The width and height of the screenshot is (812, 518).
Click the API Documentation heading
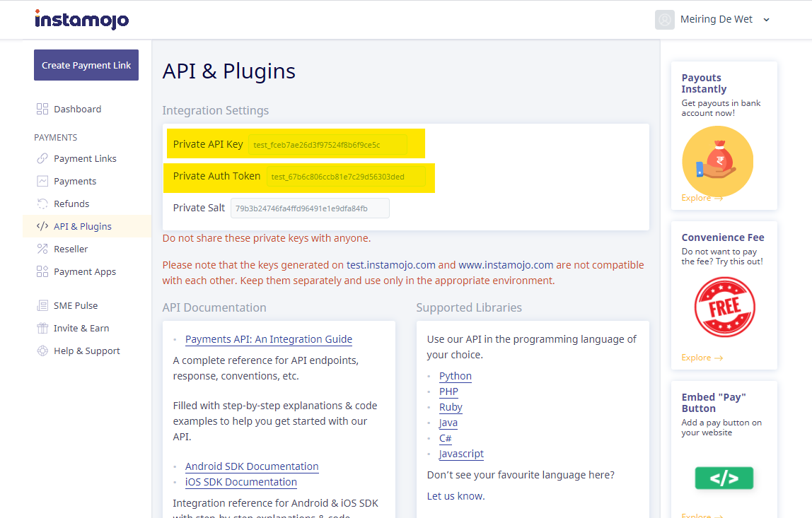tap(214, 308)
